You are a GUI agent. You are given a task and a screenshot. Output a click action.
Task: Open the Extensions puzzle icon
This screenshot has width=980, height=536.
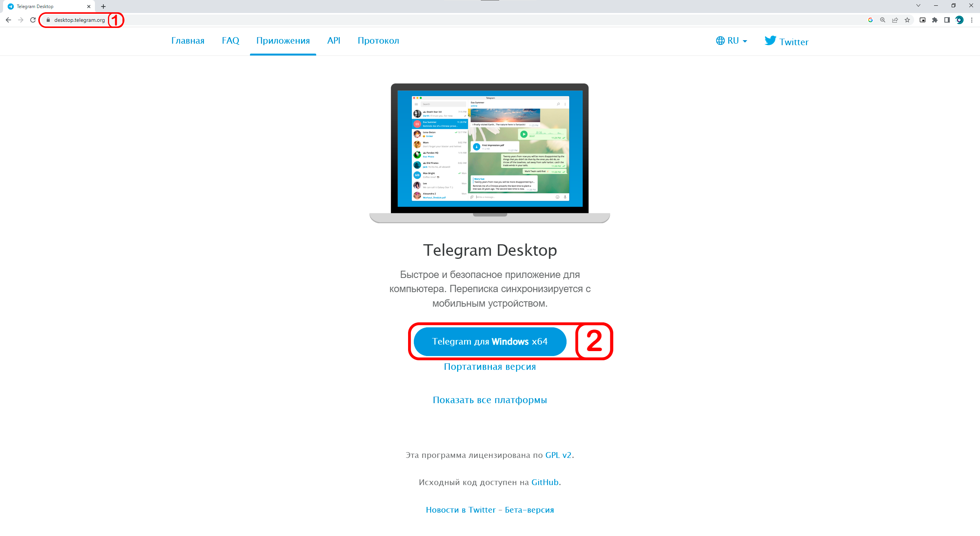tap(935, 20)
